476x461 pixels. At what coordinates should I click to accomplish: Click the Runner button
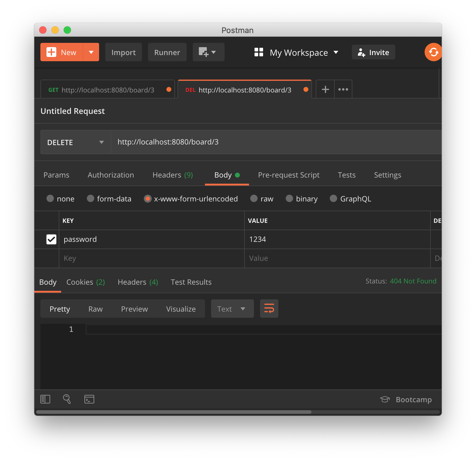[x=167, y=52]
